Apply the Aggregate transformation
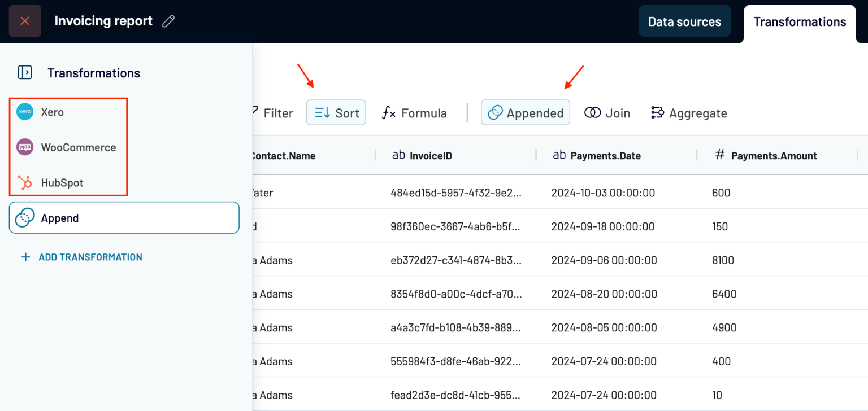 point(689,113)
